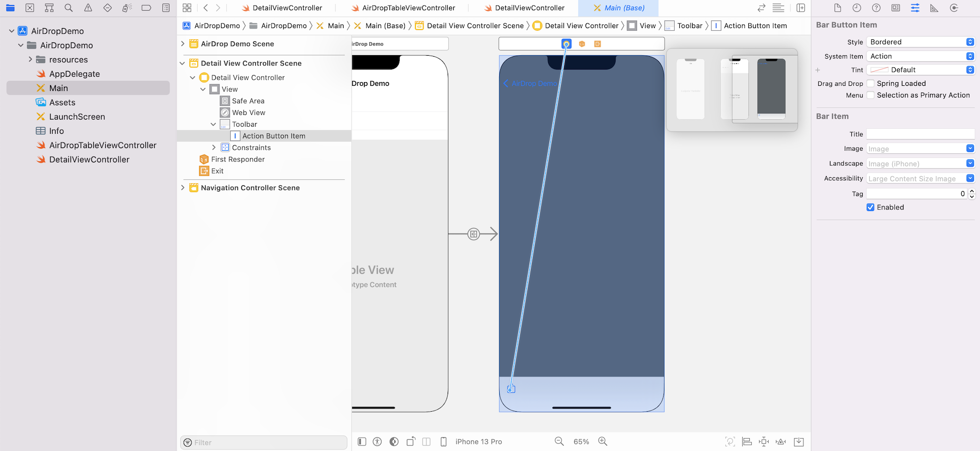Open the Issue navigator warning icon
The width and height of the screenshot is (980, 451).
tap(88, 8)
